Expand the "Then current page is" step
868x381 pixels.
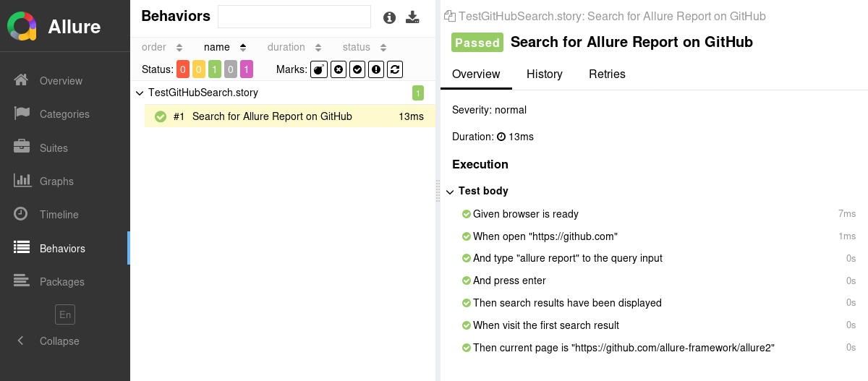click(658, 348)
